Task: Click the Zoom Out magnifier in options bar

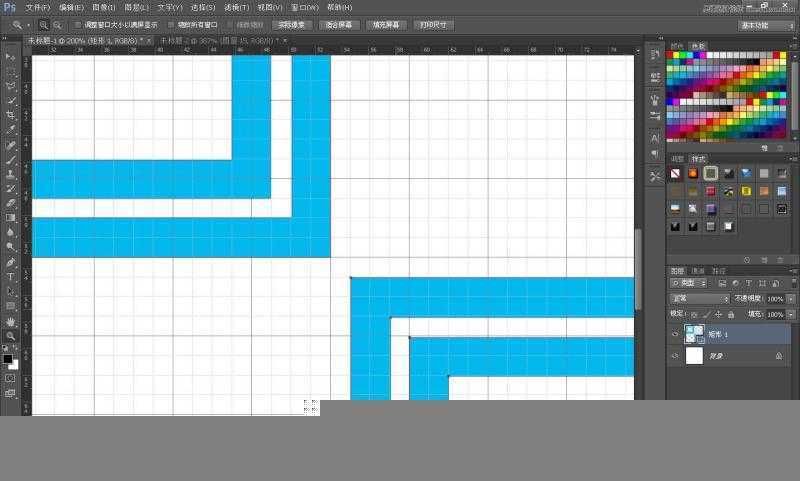Action: click(x=57, y=25)
